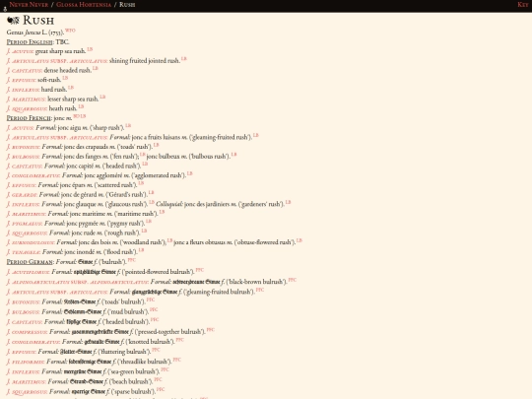Open J. gerardi beside 'jonc de gérard'

tap(22, 194)
